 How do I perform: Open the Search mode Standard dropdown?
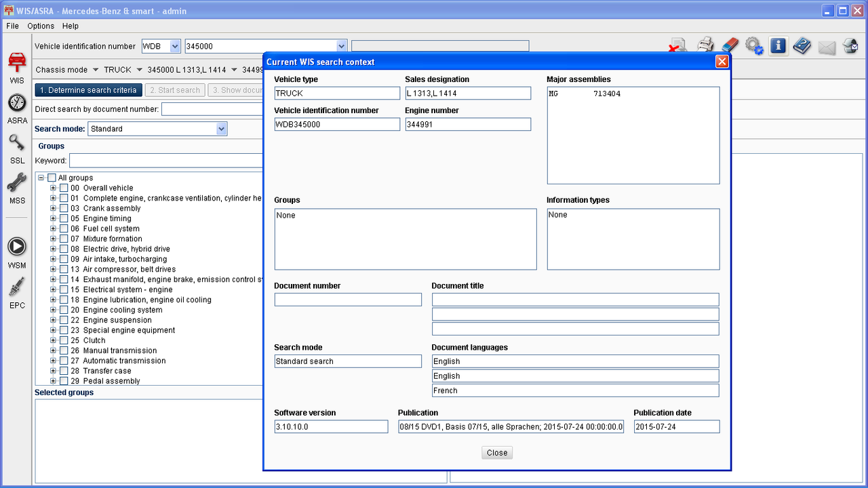(x=221, y=129)
